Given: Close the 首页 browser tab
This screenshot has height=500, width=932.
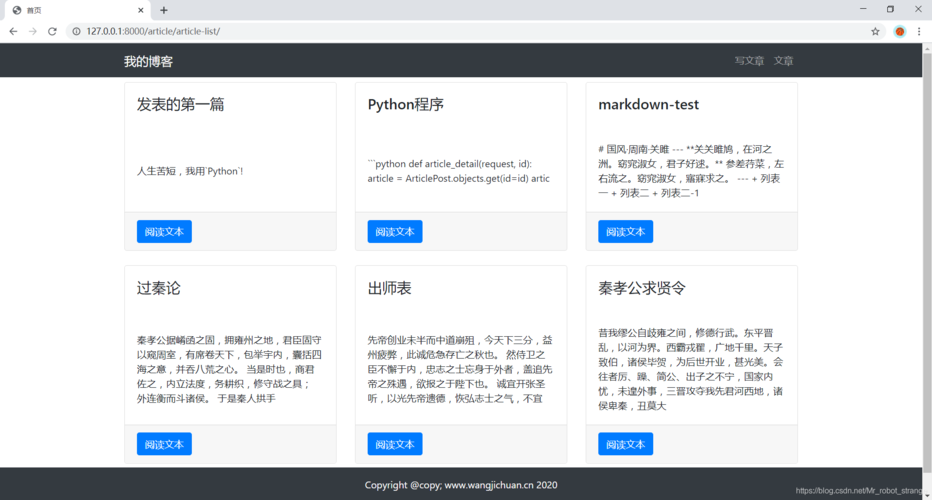Looking at the screenshot, I should coord(141,10).
